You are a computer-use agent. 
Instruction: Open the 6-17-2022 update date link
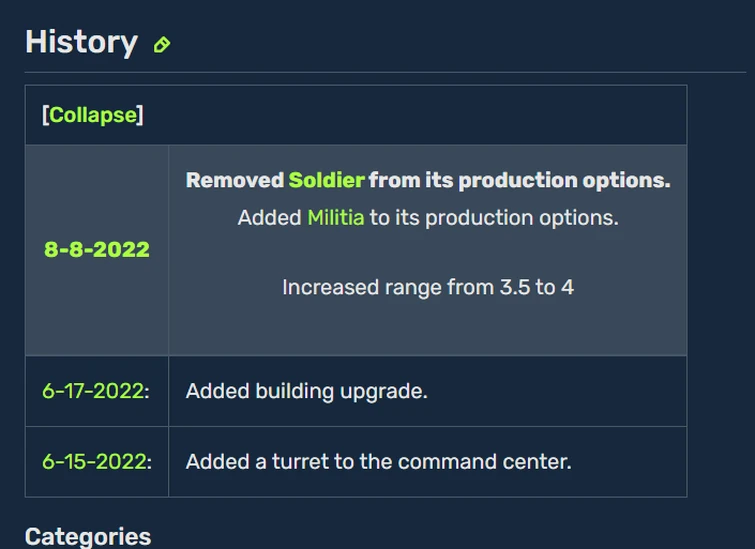click(93, 391)
